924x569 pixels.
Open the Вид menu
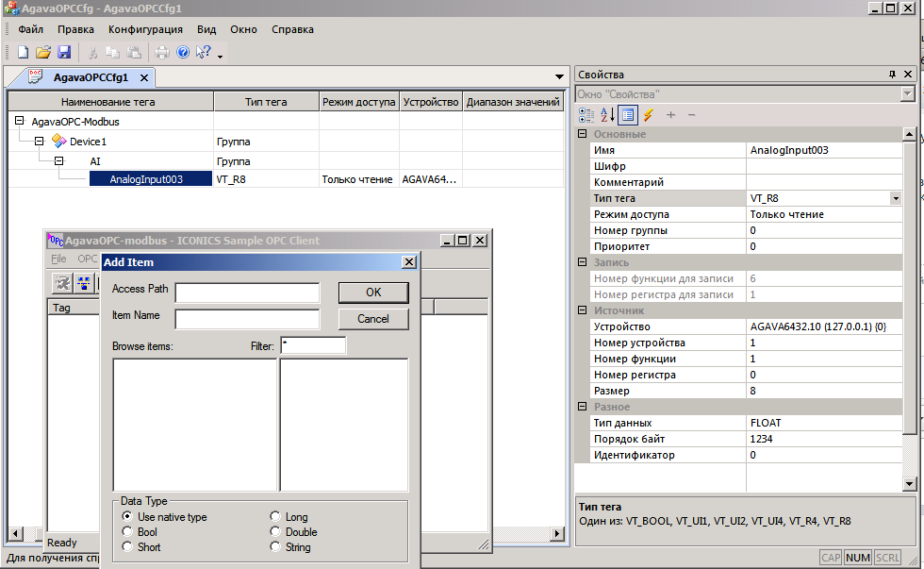206,29
